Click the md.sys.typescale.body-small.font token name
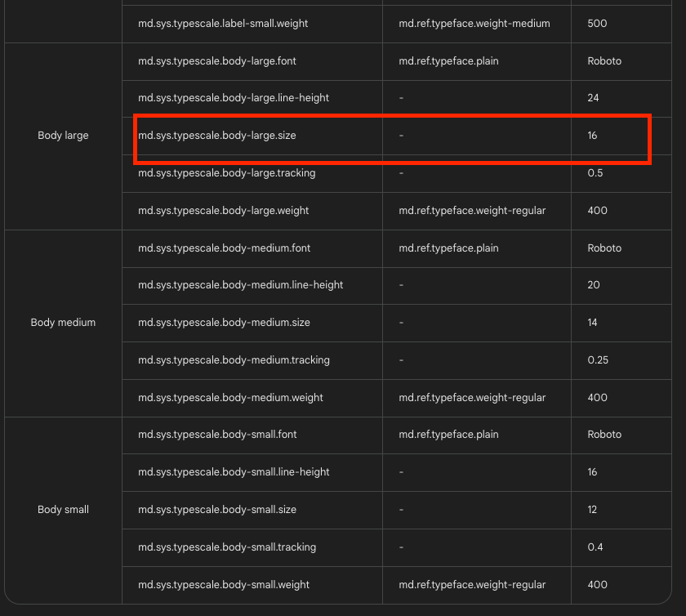The height and width of the screenshot is (616, 686). click(x=217, y=434)
